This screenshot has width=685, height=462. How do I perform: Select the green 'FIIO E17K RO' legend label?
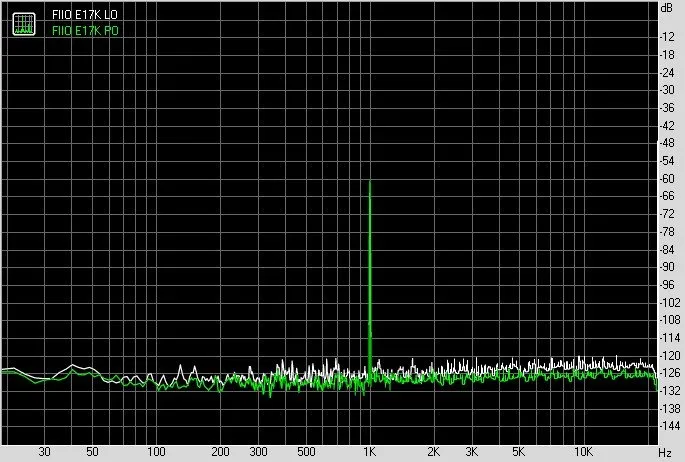click(85, 31)
